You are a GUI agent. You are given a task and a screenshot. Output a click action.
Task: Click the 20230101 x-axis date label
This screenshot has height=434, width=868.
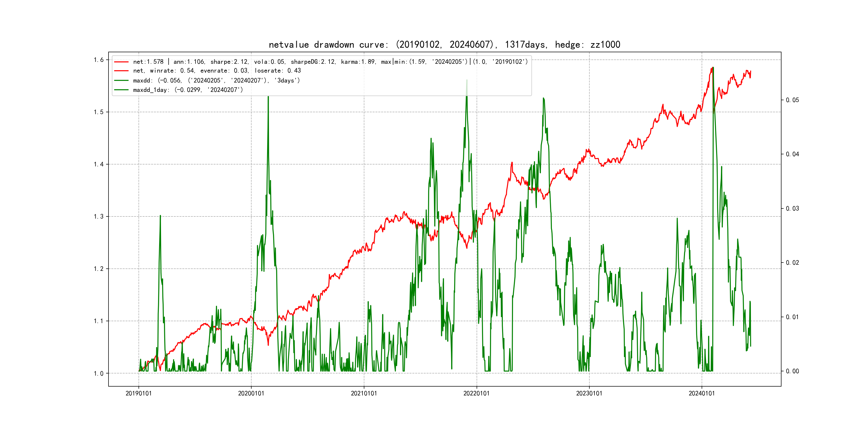[x=589, y=394]
